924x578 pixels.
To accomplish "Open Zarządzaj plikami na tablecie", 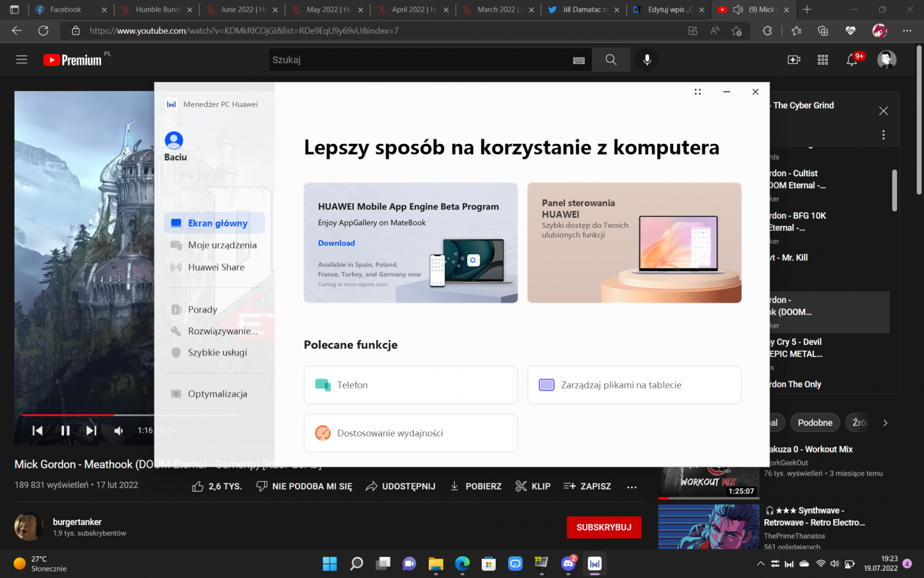I will click(x=634, y=384).
